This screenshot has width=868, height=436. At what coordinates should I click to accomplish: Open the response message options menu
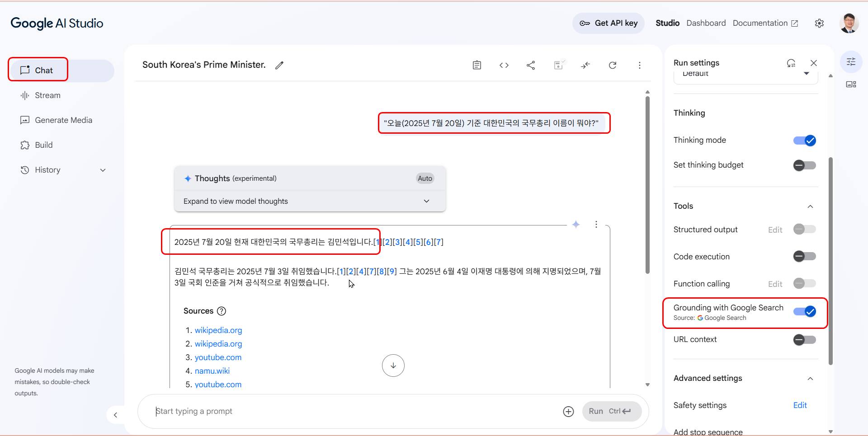tap(596, 224)
